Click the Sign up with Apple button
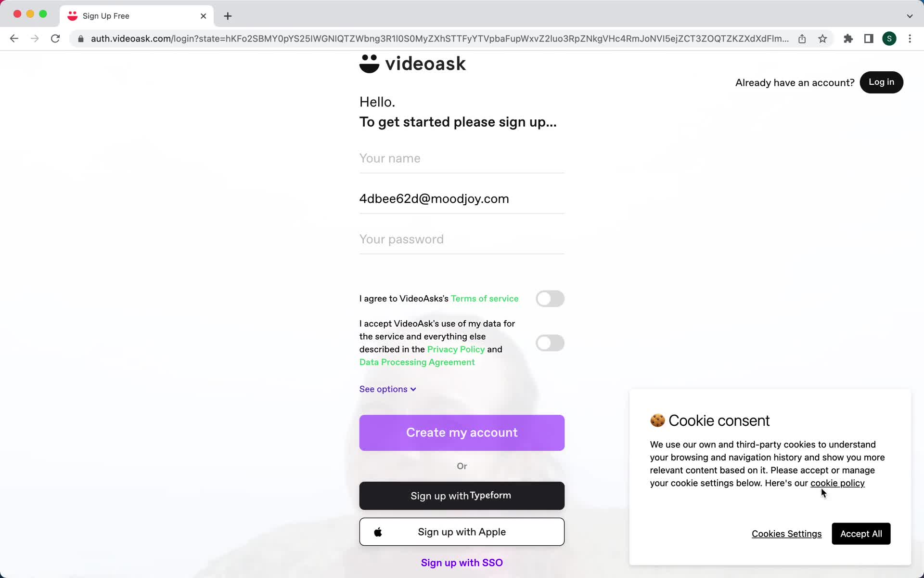 pyautogui.click(x=462, y=531)
